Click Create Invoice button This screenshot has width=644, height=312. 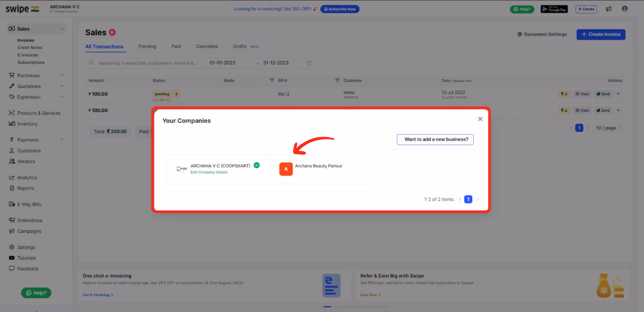pos(601,34)
